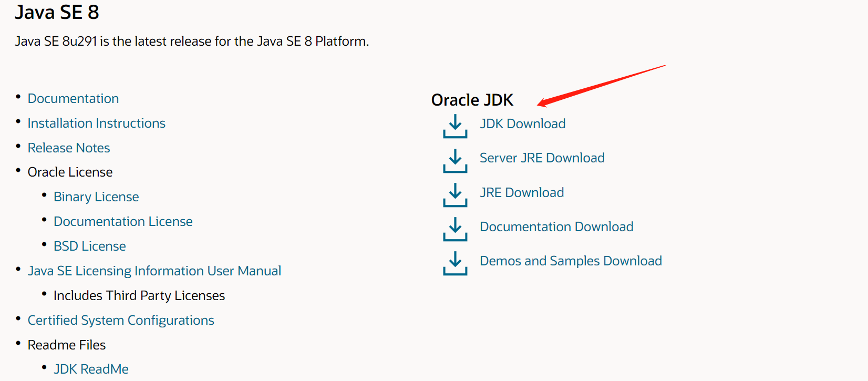Click the Oracle License list item text
The width and height of the screenshot is (868, 381).
(x=70, y=172)
